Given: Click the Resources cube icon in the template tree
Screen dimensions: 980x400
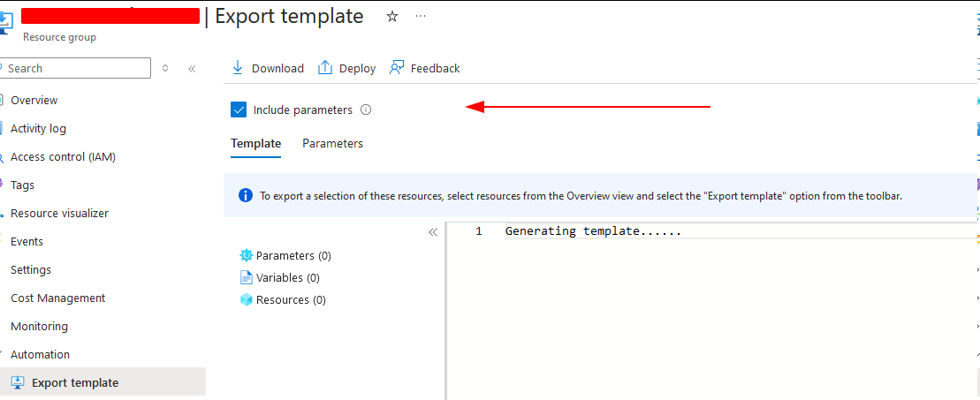Looking at the screenshot, I should click(247, 300).
